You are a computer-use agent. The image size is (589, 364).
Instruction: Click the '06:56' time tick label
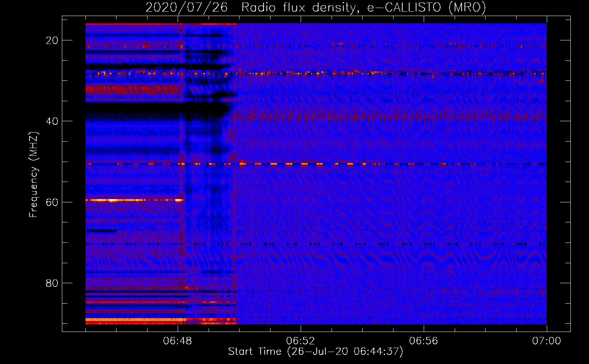pyautogui.click(x=424, y=341)
